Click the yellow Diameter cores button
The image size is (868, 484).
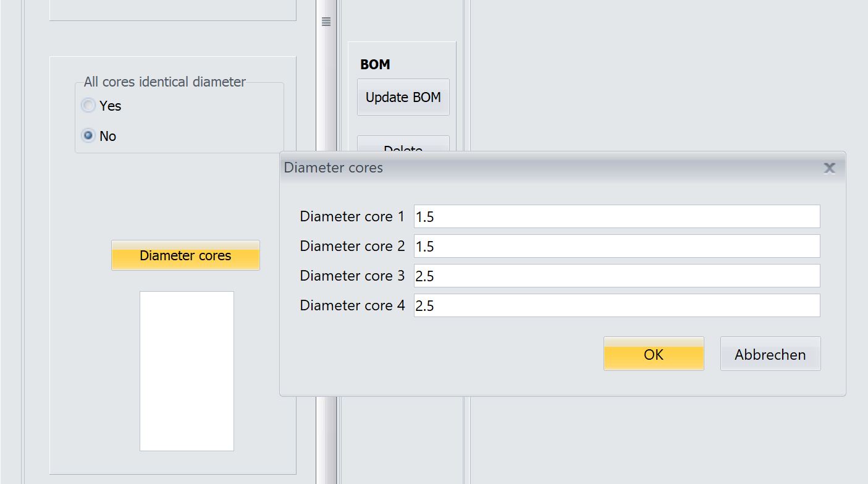pyautogui.click(x=185, y=255)
